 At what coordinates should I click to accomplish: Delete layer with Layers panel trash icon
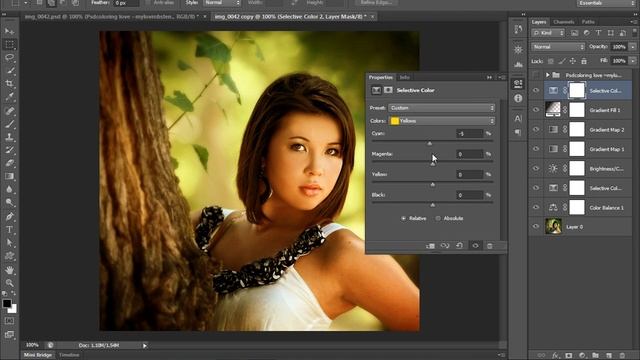point(622,356)
